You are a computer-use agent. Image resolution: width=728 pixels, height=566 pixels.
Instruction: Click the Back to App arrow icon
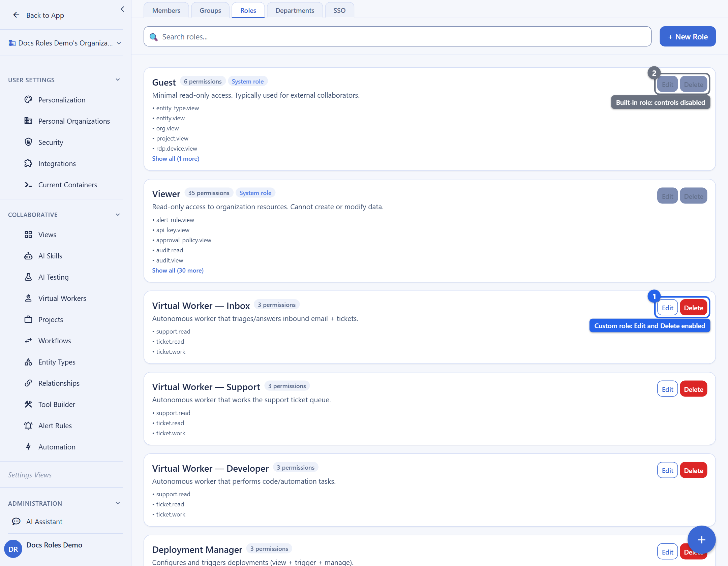pyautogui.click(x=16, y=15)
